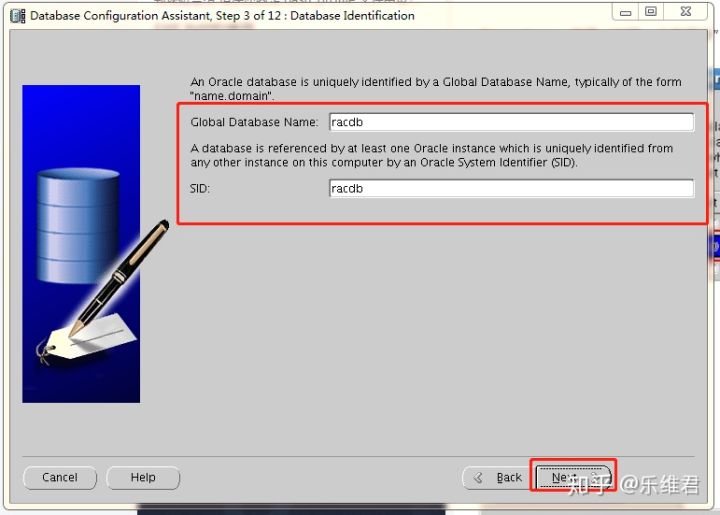Click the "Global Database Name:" label
This screenshot has width=720, height=515.
(x=254, y=122)
